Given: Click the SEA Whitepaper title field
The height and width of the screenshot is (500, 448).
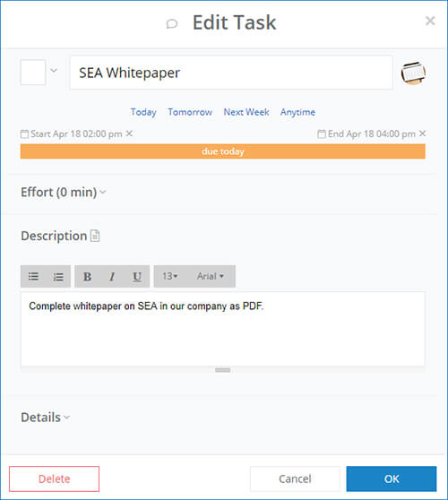Looking at the screenshot, I should point(231,73).
